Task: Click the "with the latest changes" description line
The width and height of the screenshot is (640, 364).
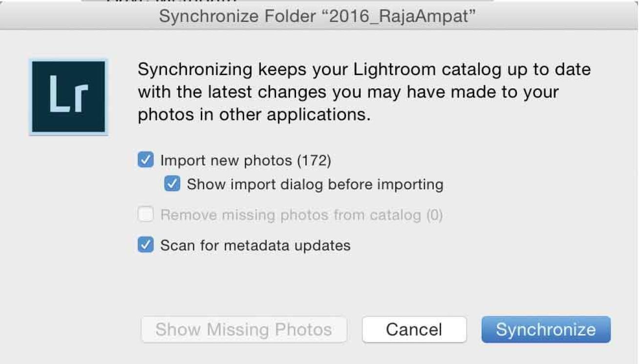Action: pos(348,92)
